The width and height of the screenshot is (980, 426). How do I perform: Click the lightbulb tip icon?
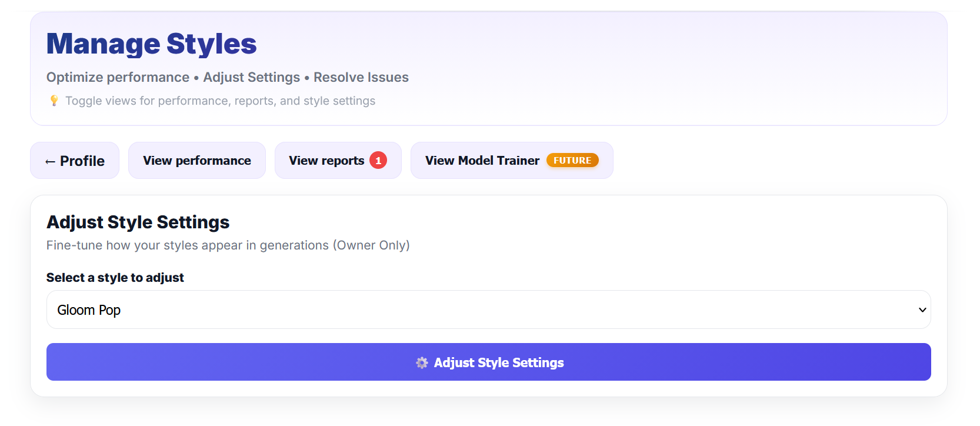54,101
